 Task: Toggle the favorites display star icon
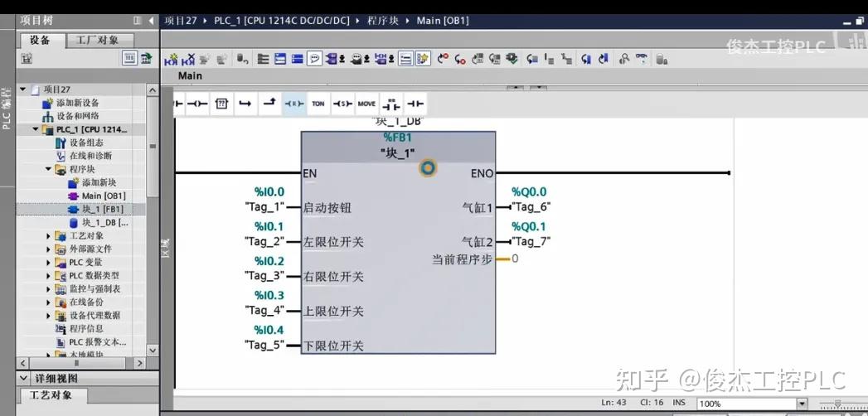423,59
